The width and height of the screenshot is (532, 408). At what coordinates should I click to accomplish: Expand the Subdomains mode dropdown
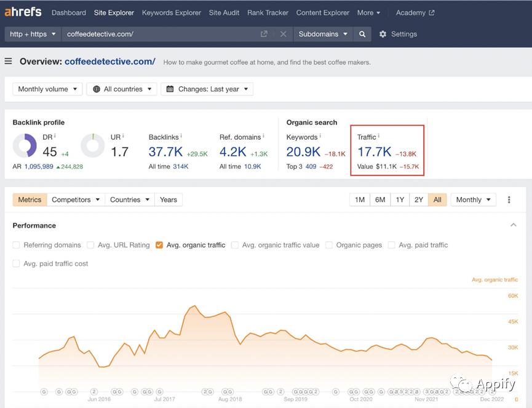[x=323, y=34]
